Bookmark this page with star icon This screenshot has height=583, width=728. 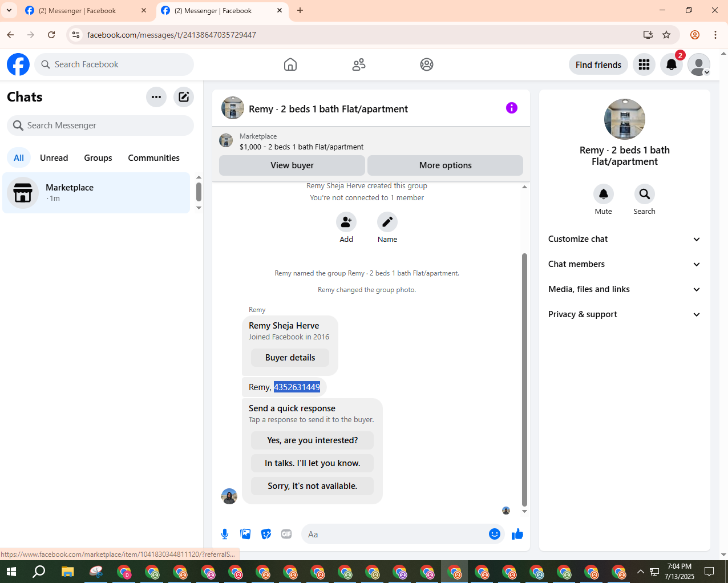[x=666, y=35]
